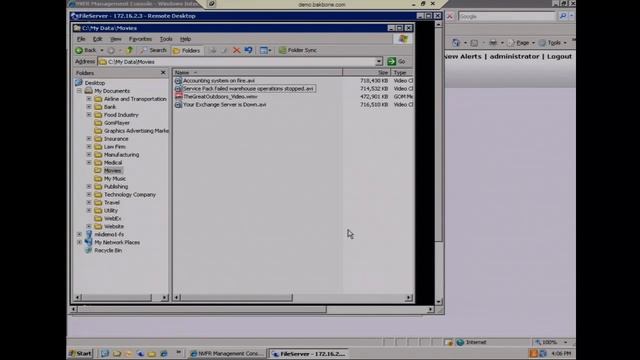Sort files by Type column header
640x360 pixels.
(x=402, y=73)
